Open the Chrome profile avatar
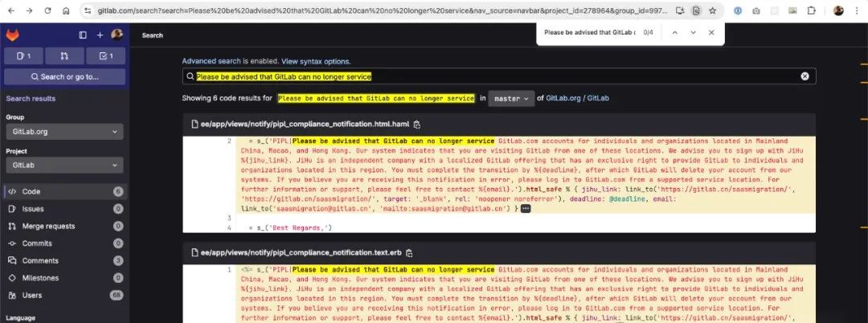This screenshot has height=323, width=868. click(x=838, y=10)
